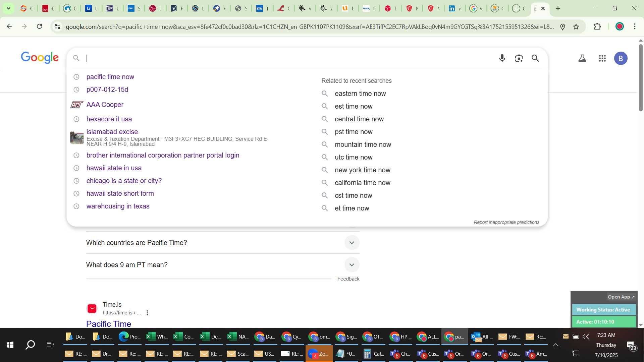
Task: Choose related search 'california time now'
Action: (363, 183)
